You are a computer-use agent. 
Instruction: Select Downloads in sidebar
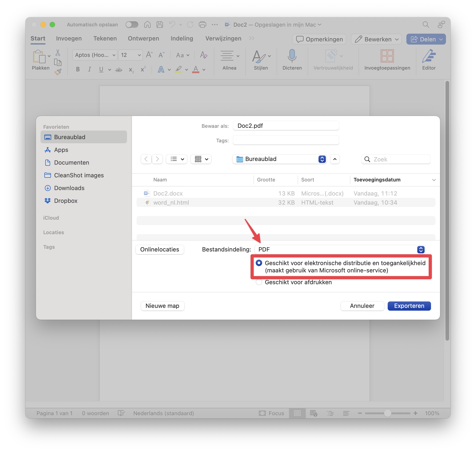[x=84, y=188]
